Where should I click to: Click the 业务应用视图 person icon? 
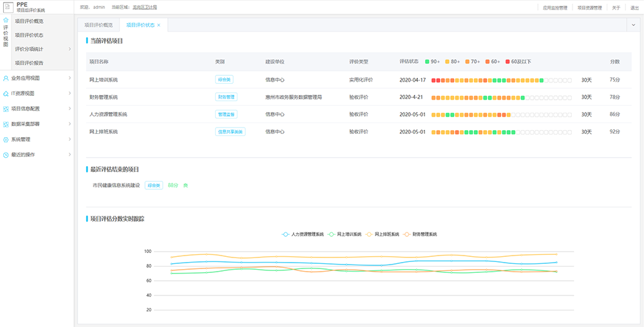(x=6, y=77)
